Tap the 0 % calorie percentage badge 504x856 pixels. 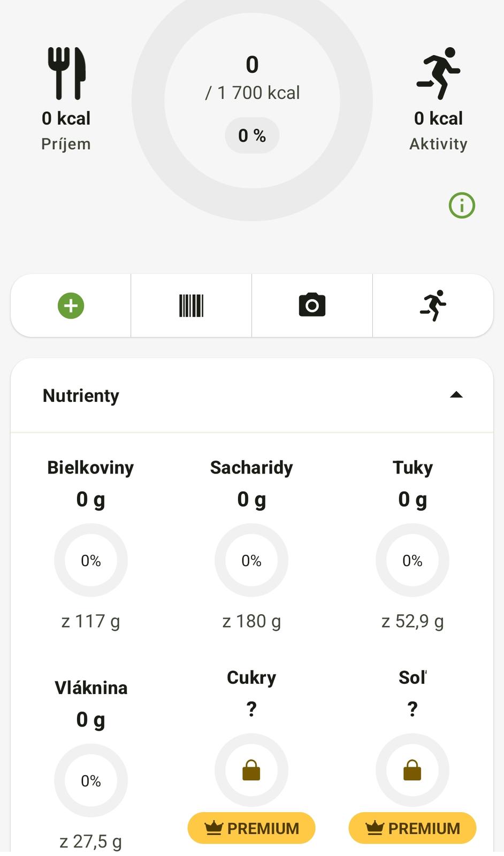pos(252,136)
